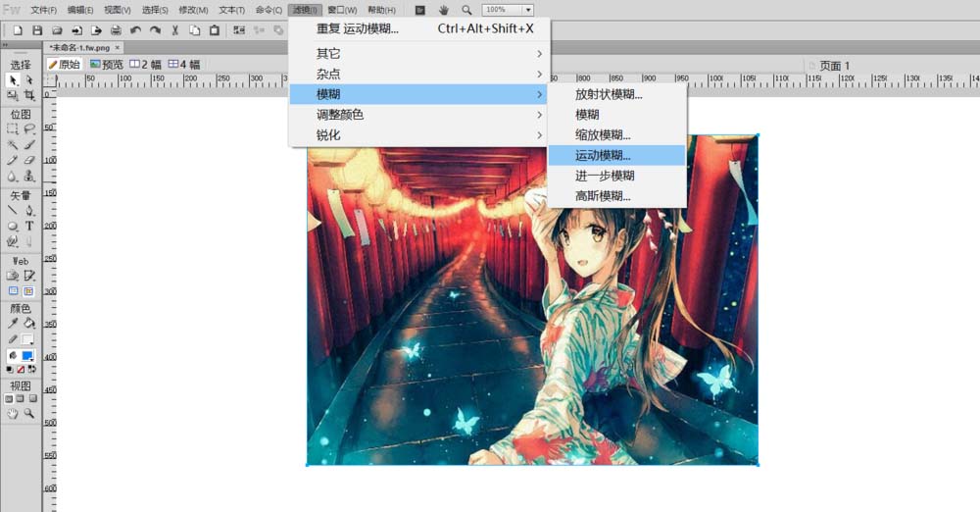This screenshot has height=512, width=980.
Task: Expand the 其它 submenu
Action: click(419, 54)
